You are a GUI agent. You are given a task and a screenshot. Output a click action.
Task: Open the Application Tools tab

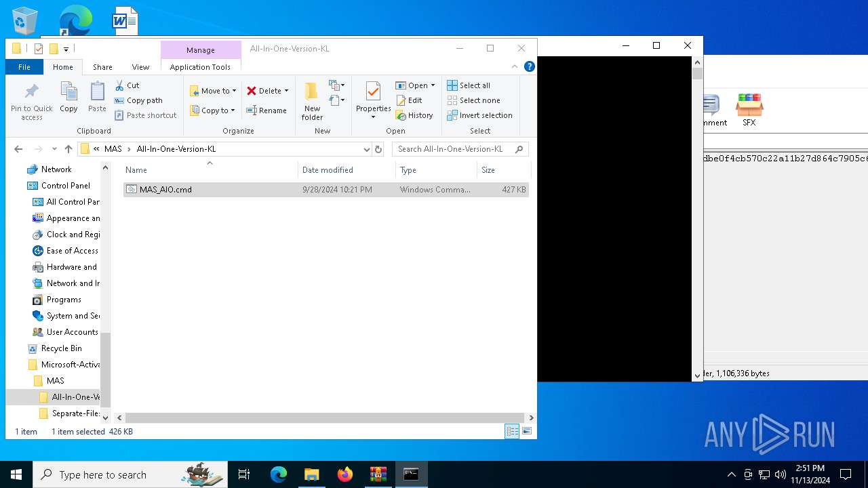(x=200, y=67)
